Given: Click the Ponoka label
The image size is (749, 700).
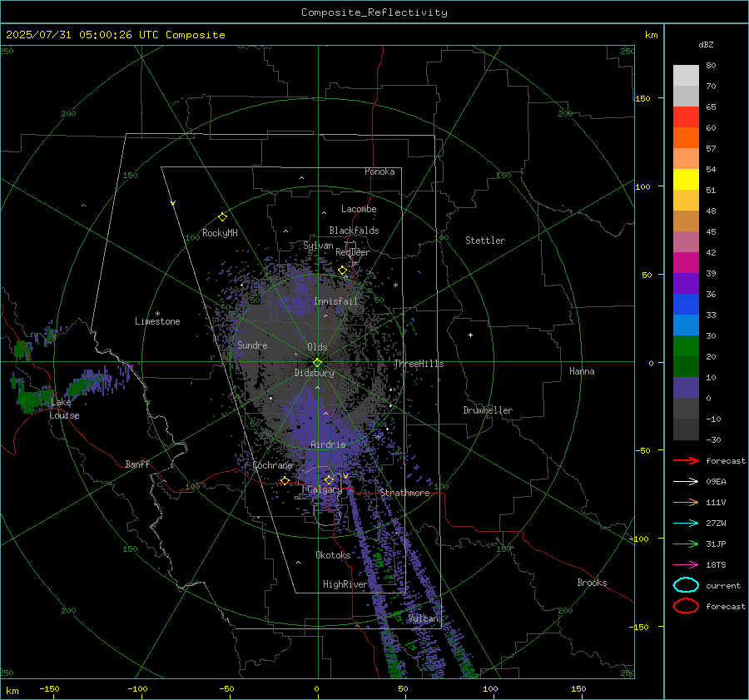Looking at the screenshot, I should [x=379, y=171].
